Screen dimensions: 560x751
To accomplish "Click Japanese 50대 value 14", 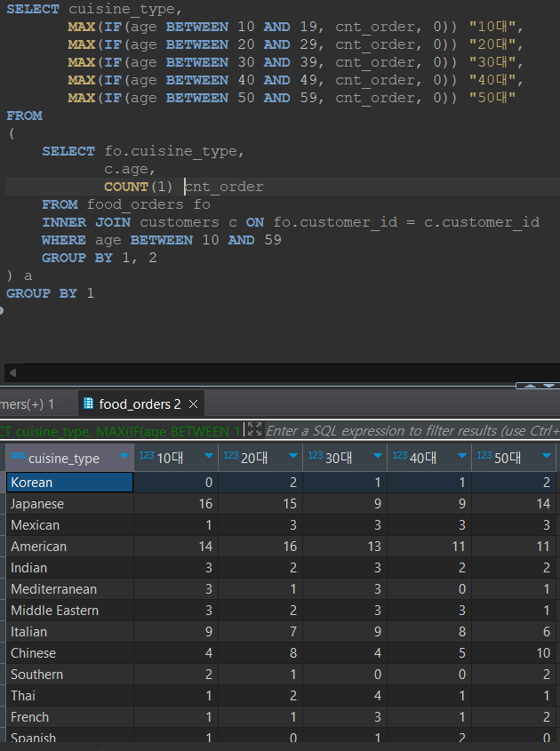I will coord(513,504).
